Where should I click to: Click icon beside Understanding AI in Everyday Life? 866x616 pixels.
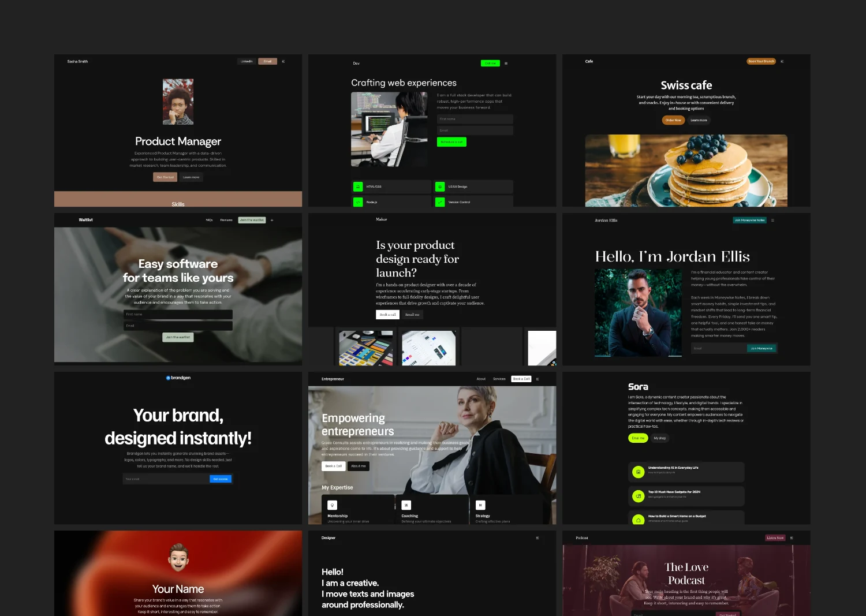click(x=638, y=472)
